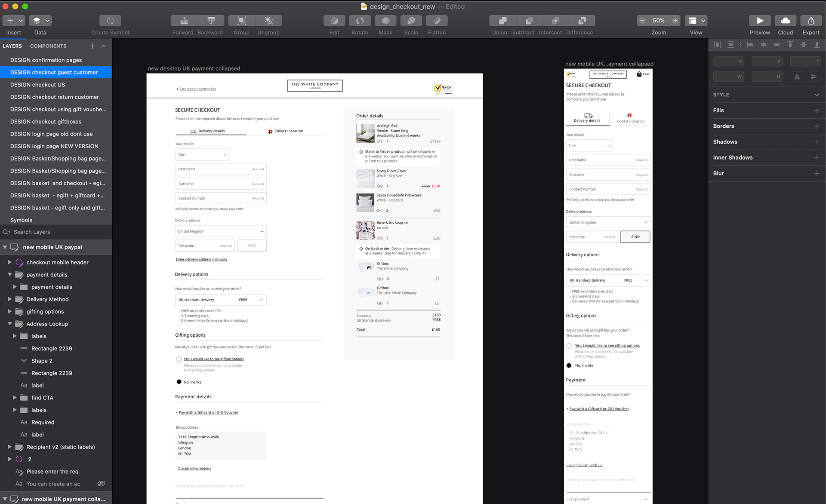Align top edges in the inspector
Screen dimensions: 826x504
tap(790, 44)
